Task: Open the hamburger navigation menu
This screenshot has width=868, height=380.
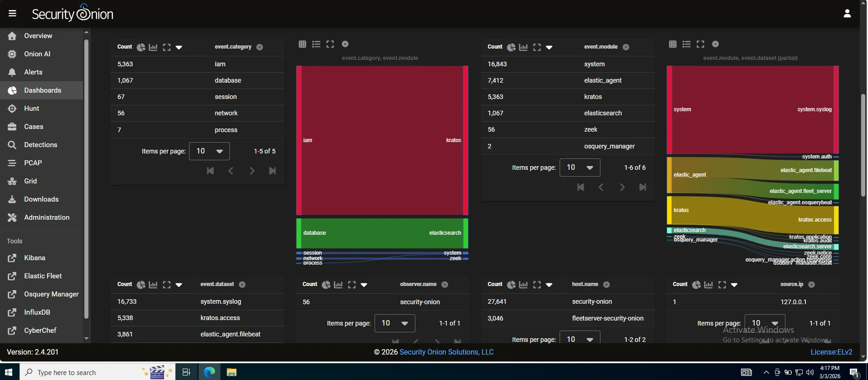Action: (x=12, y=13)
